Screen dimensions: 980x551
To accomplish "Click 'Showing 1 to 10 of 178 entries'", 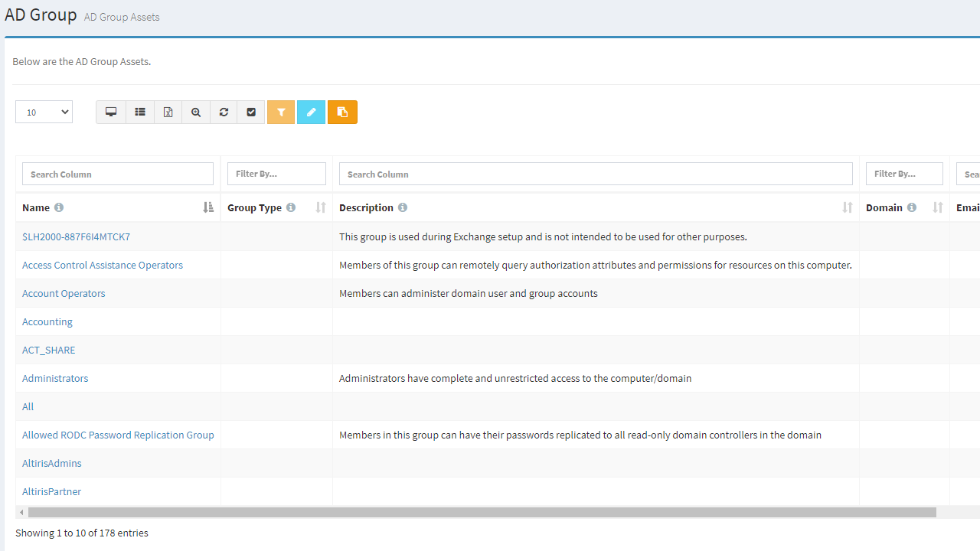I will click(82, 533).
